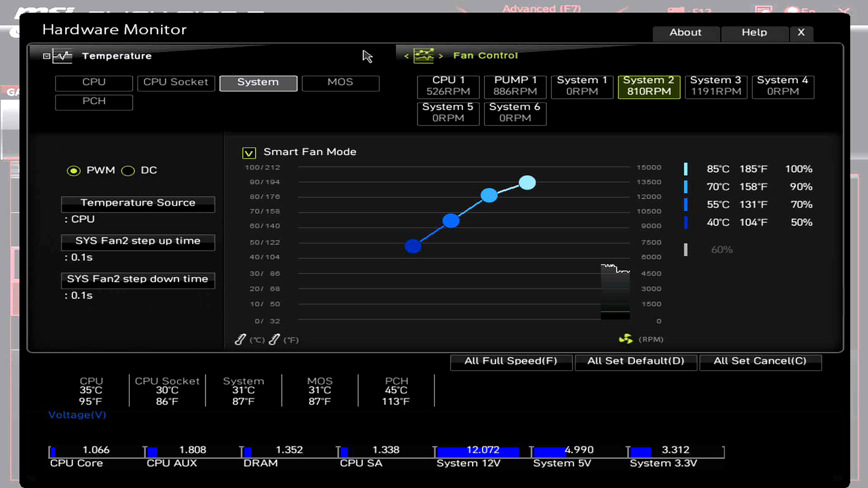Click the top 85°C fan curve point
This screenshot has height=488, width=868.
point(527,183)
